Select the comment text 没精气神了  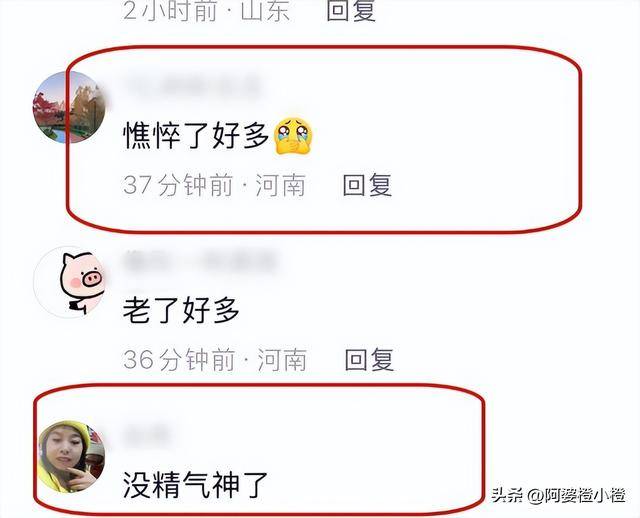pyautogui.click(x=195, y=485)
